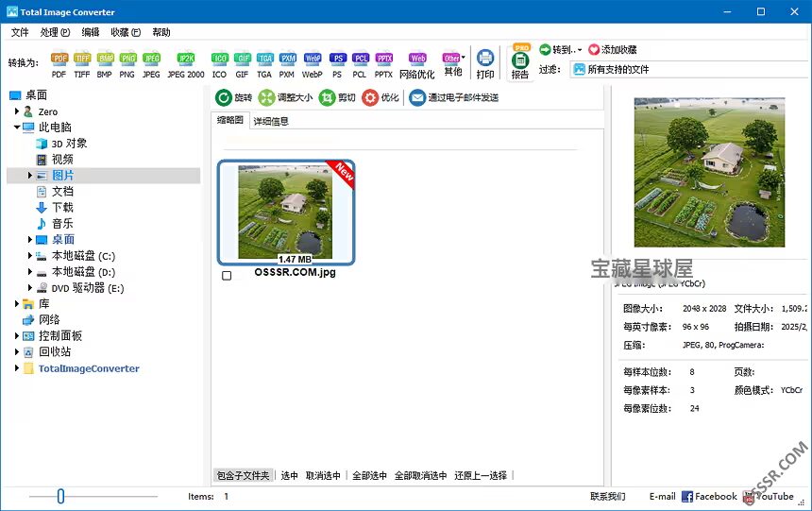Expand 本地磁盘 (C:) drive
This screenshot has width=812, height=511.
pos(30,255)
